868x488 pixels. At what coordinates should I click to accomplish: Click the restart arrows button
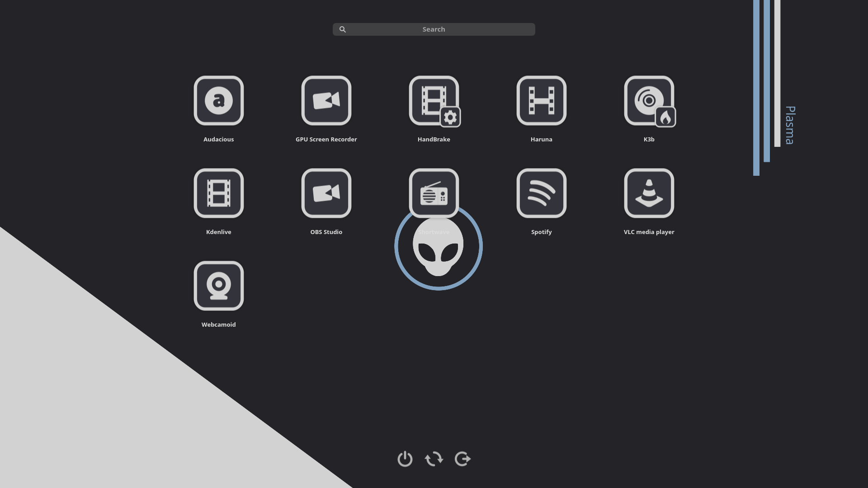coord(434,459)
